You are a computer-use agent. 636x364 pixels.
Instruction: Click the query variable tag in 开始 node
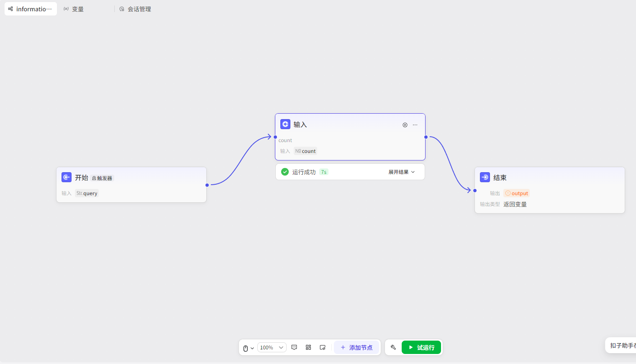tap(87, 193)
